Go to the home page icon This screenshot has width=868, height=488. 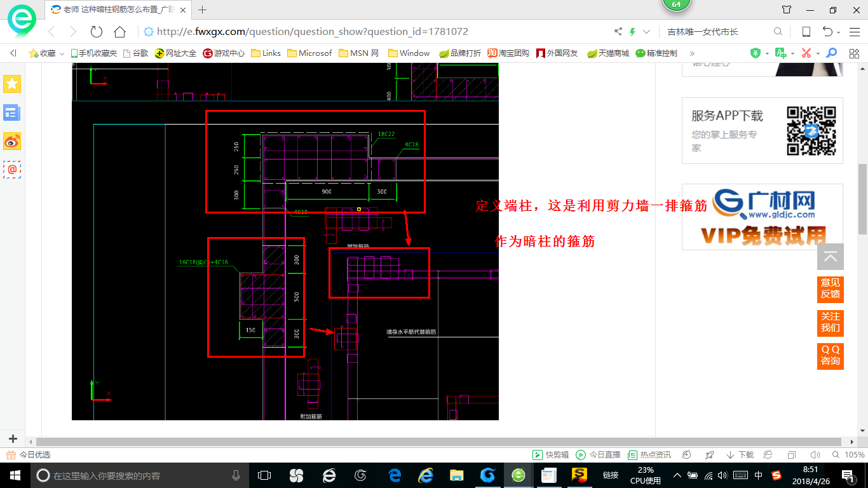coord(119,32)
